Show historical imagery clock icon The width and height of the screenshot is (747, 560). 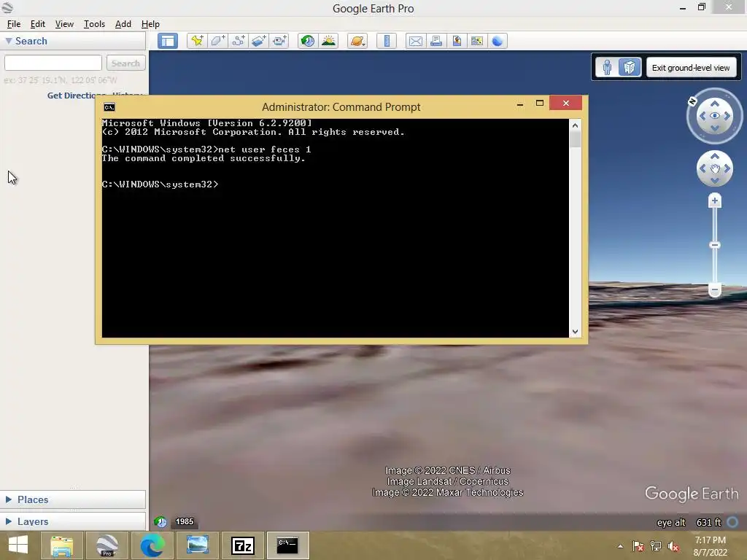(308, 41)
